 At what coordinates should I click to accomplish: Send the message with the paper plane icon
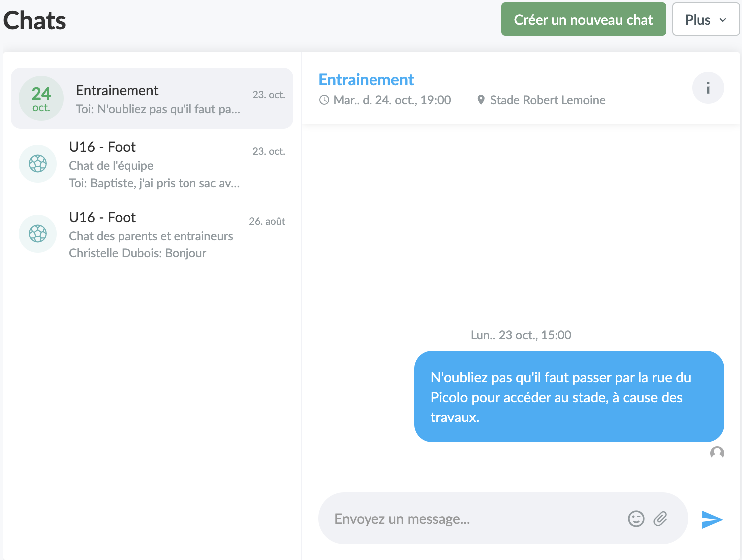[x=712, y=519]
